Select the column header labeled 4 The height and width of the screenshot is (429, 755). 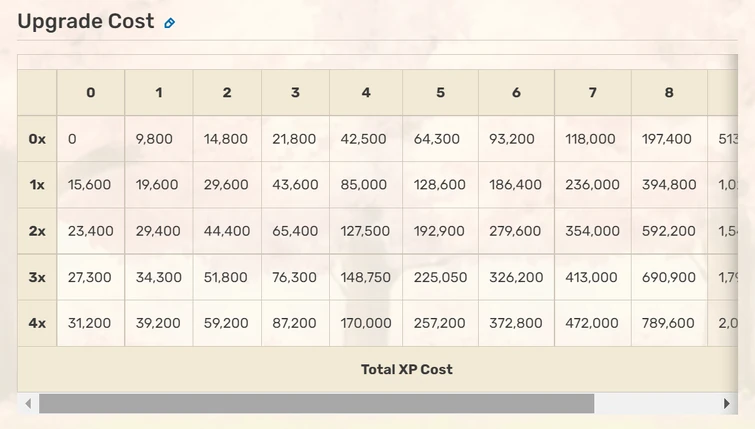pos(366,93)
